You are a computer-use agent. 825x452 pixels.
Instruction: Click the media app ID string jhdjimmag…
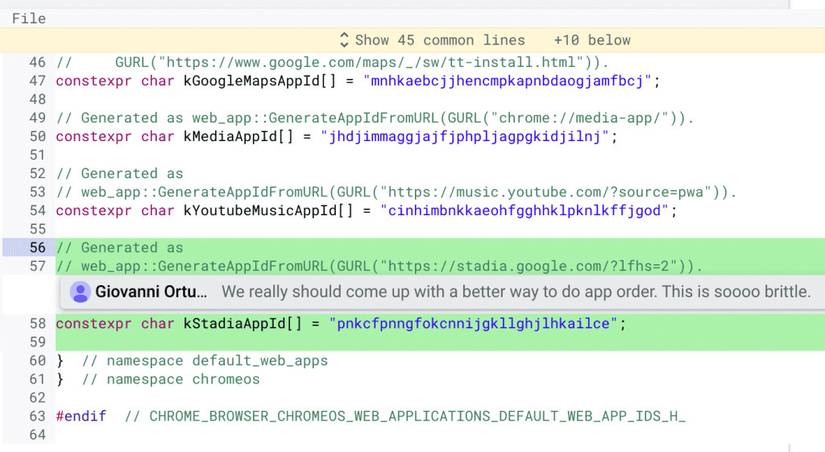pos(465,137)
